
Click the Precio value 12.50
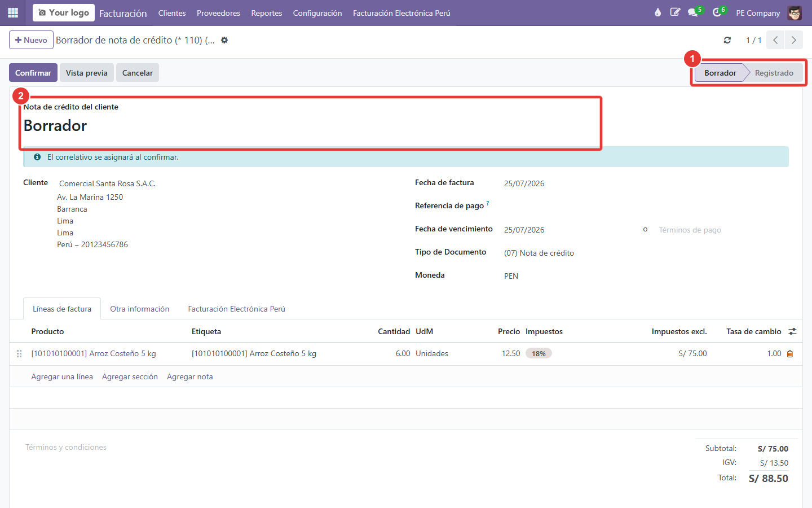[x=511, y=353]
